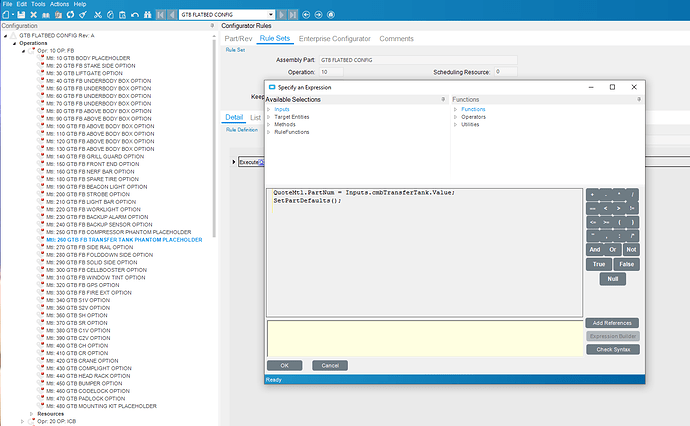Screen dimensions: 690x426
Task: Switch to the Enterprise Configurator tab
Action: (x=335, y=38)
